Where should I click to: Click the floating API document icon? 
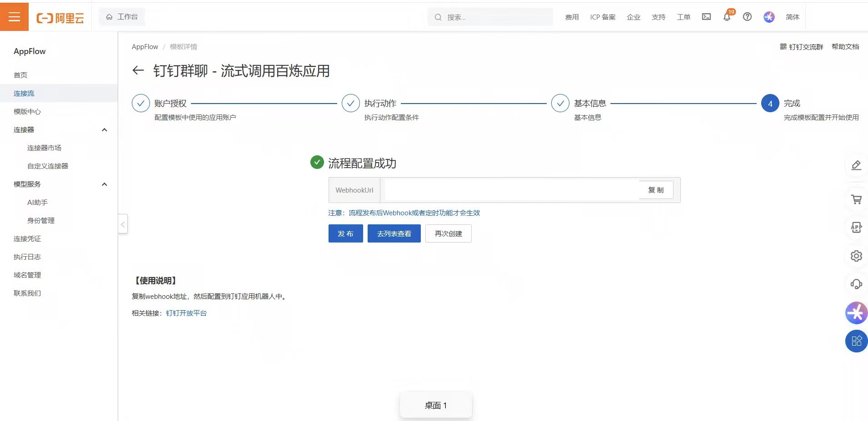point(856,228)
